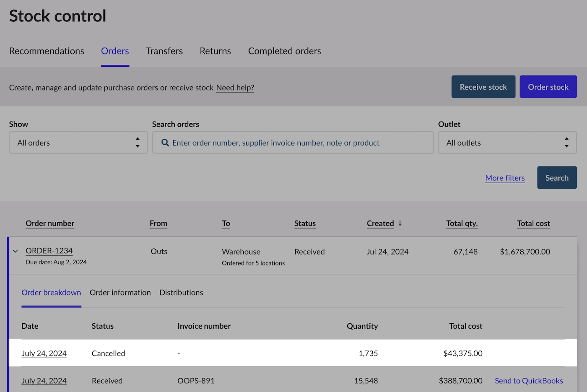This screenshot has height=392, width=587.
Task: Click the Search button
Action: [557, 178]
